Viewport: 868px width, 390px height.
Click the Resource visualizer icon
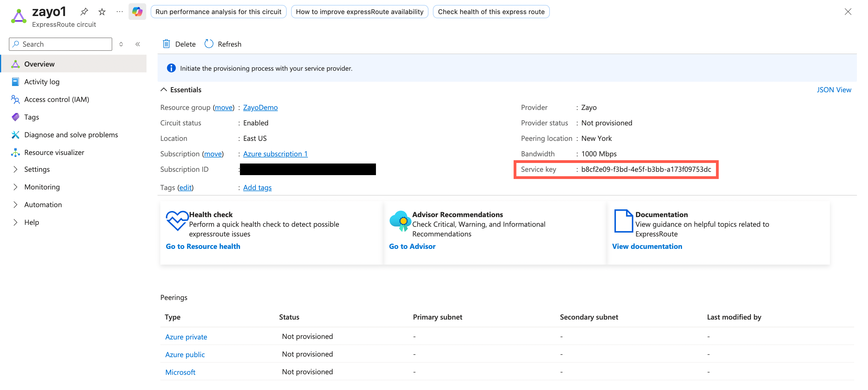click(15, 152)
